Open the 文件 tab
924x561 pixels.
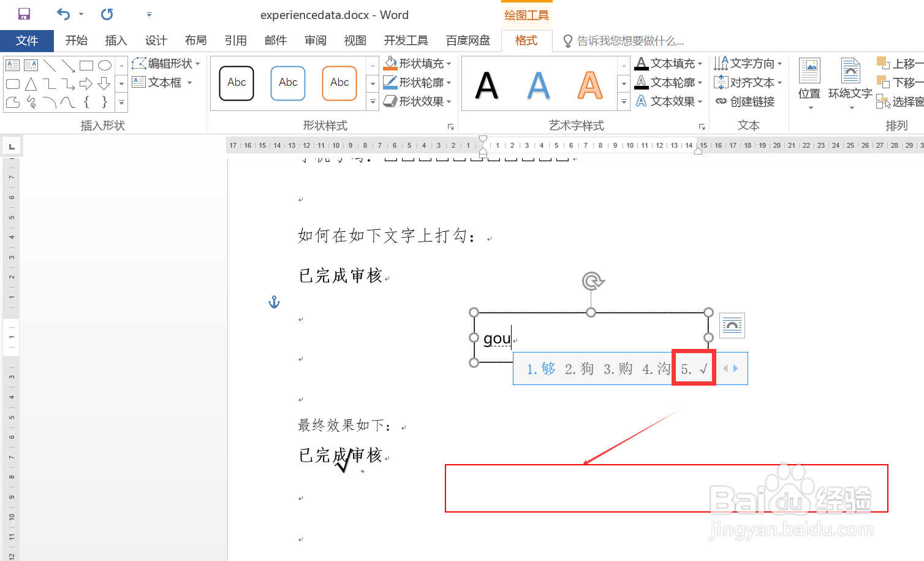tap(27, 40)
